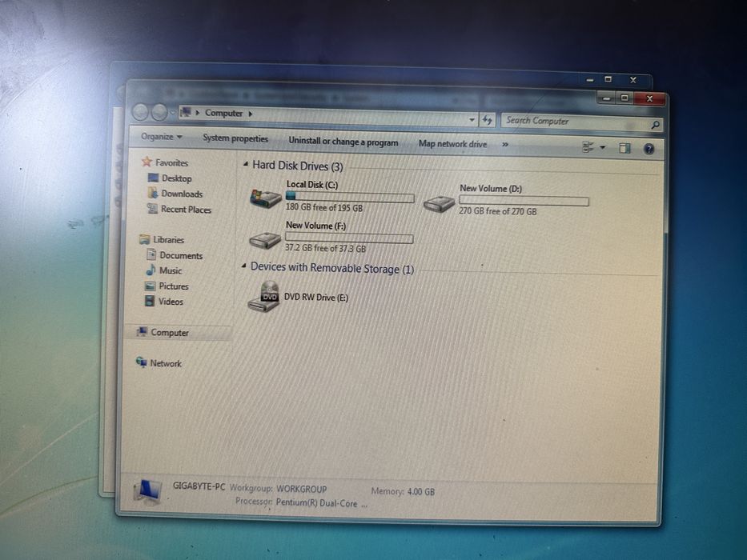Click Computer in the address breadcrumb

pyautogui.click(x=223, y=113)
